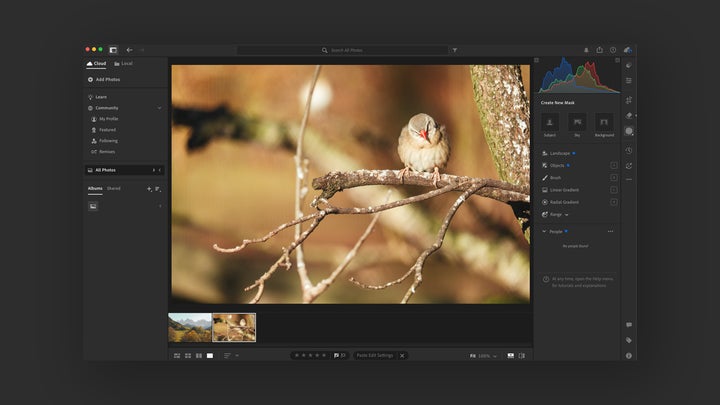This screenshot has height=405, width=720.
Task: Switch to square grid view
Action: tap(188, 355)
